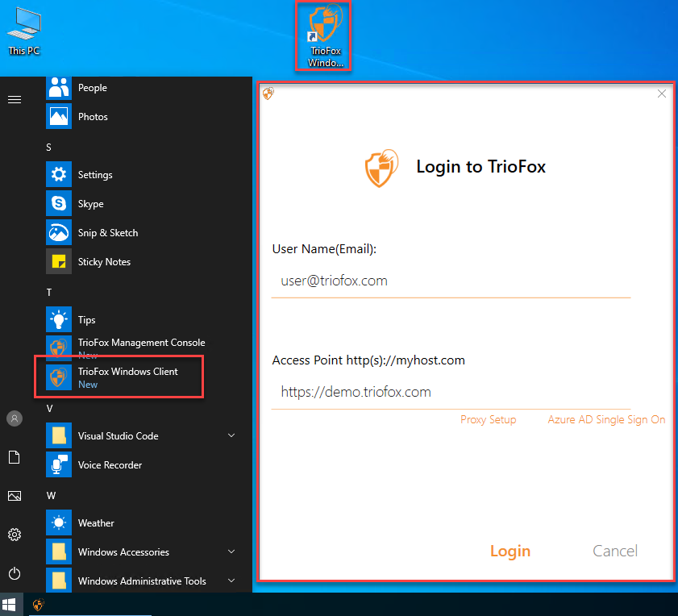Click the 'Login to TrioFox' heading
Image resolution: width=678 pixels, height=616 pixels.
pos(480,167)
